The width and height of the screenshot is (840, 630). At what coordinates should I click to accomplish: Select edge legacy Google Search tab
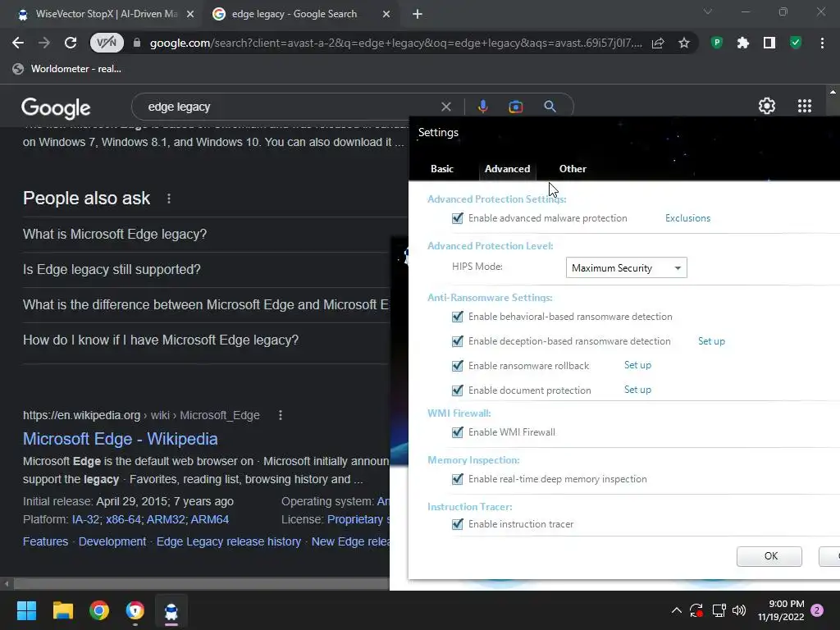click(x=302, y=14)
